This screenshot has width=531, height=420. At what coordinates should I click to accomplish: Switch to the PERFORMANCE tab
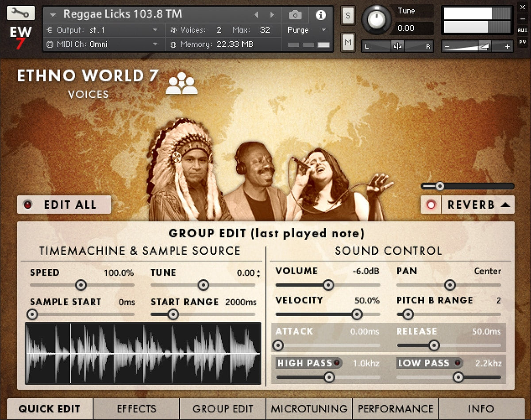tap(396, 409)
